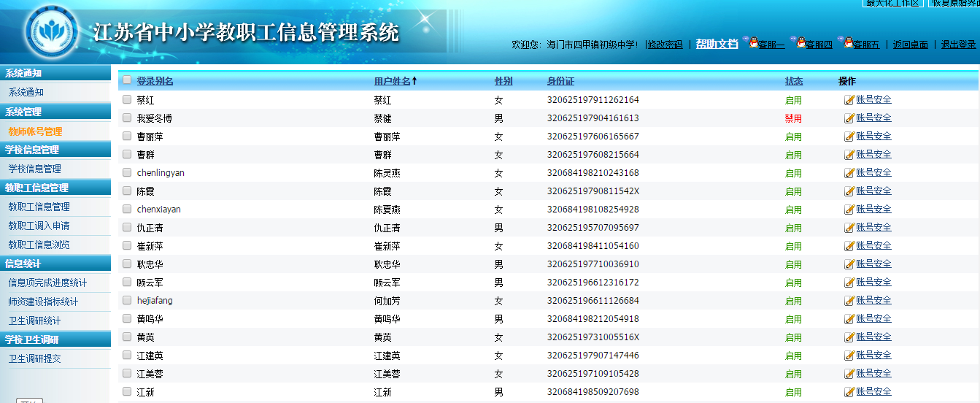Sort by the 性别 column header
The height and width of the screenshot is (403, 980).
coord(503,81)
